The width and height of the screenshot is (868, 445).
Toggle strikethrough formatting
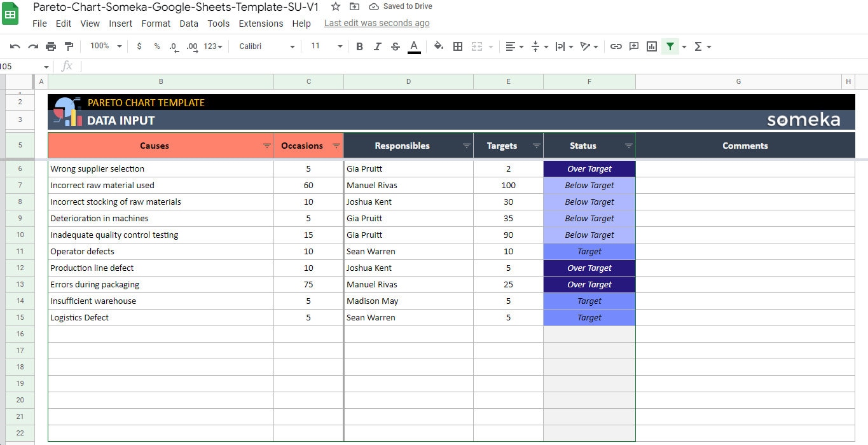click(x=395, y=46)
